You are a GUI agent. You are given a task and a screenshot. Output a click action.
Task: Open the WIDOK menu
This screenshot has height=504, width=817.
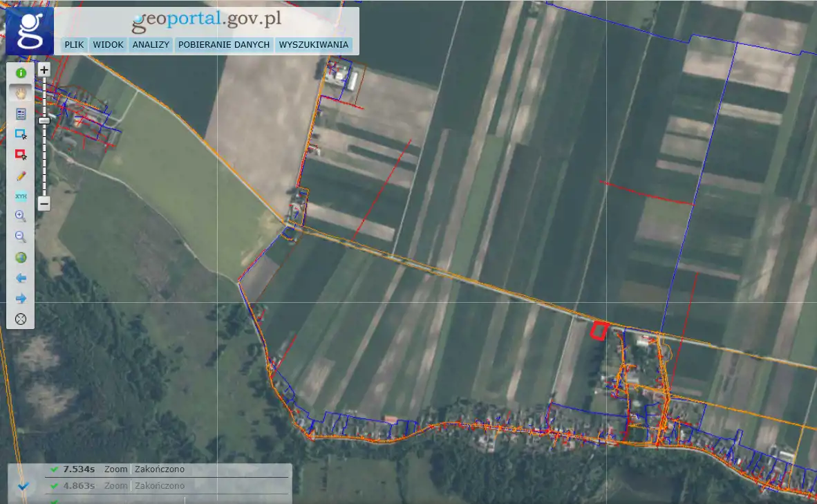[108, 45]
